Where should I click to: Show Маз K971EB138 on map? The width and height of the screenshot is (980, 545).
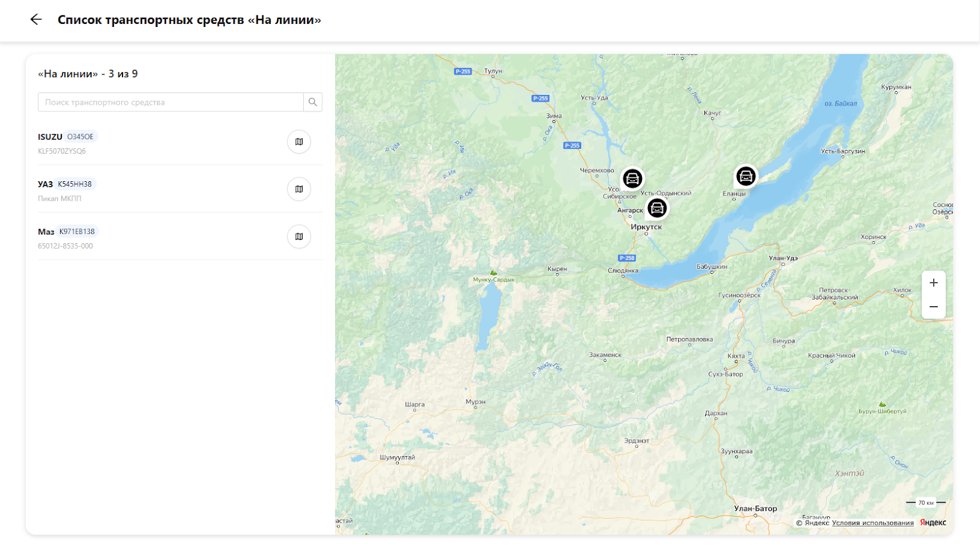point(299,236)
